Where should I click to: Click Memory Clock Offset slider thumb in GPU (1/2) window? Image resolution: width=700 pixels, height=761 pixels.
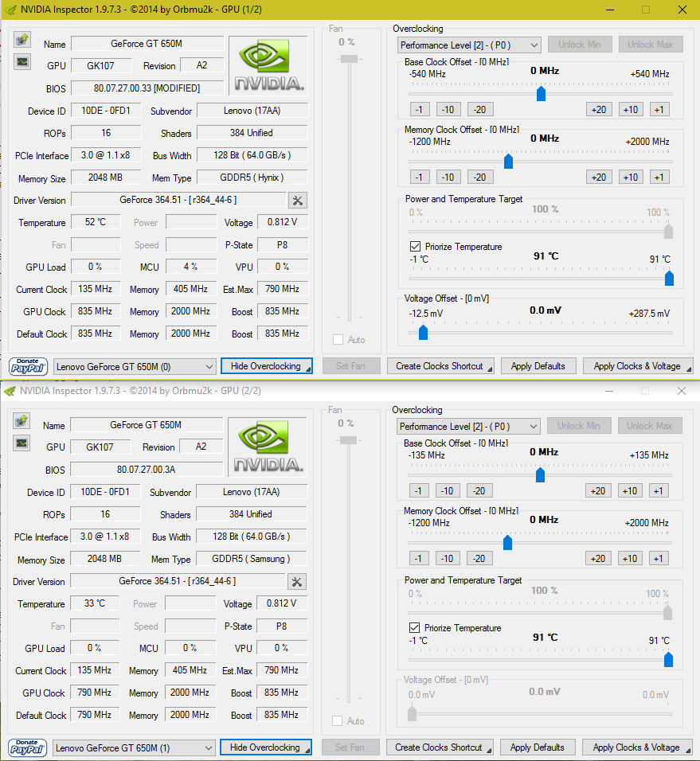[x=508, y=161]
